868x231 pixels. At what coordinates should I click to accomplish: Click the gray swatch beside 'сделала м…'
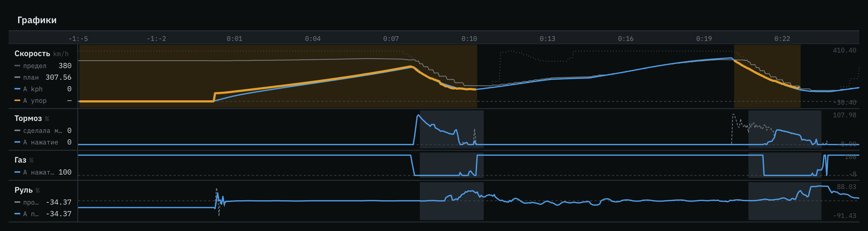17,131
